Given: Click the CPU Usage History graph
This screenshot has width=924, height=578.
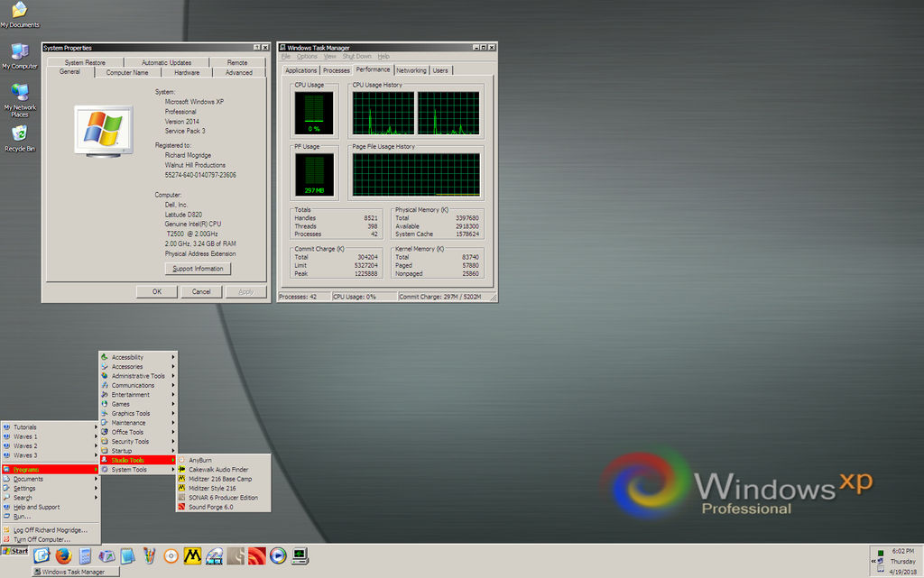Looking at the screenshot, I should click(417, 113).
